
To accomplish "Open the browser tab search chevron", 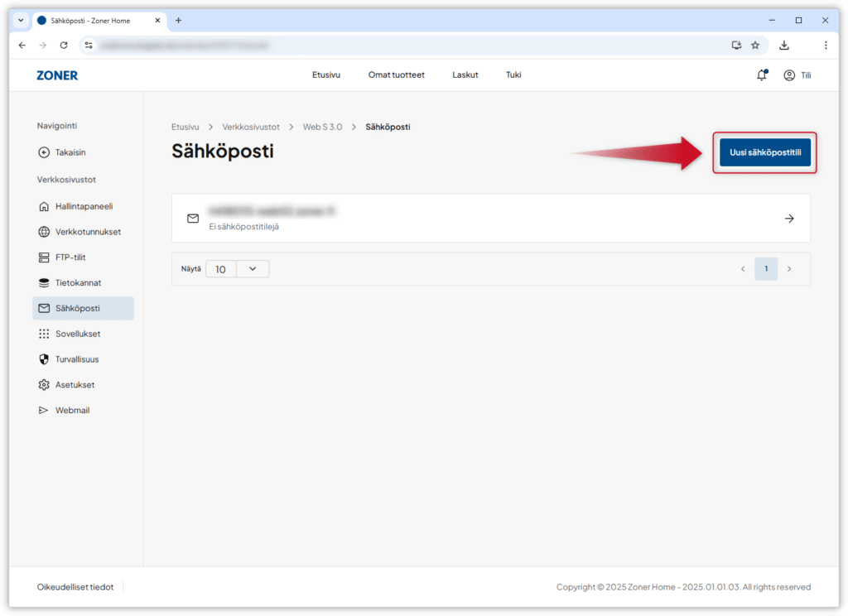I will (21, 20).
